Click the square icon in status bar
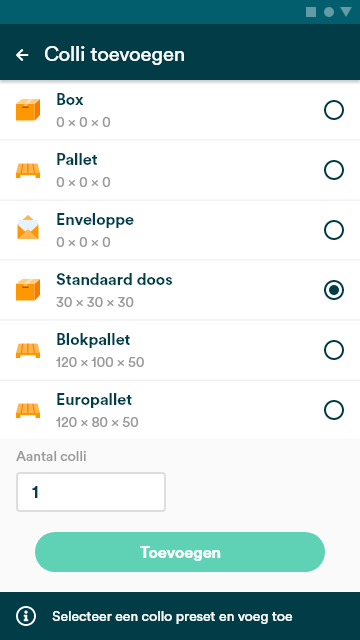 (311, 12)
